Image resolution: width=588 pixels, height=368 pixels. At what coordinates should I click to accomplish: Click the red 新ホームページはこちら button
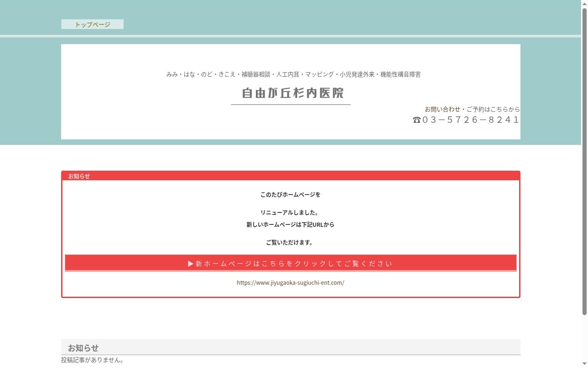click(x=290, y=263)
